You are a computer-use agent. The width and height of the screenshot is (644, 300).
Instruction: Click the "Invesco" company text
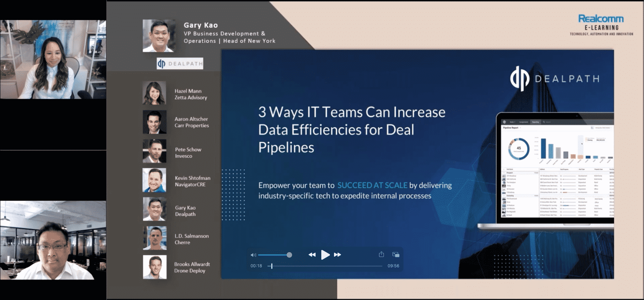coord(184,156)
